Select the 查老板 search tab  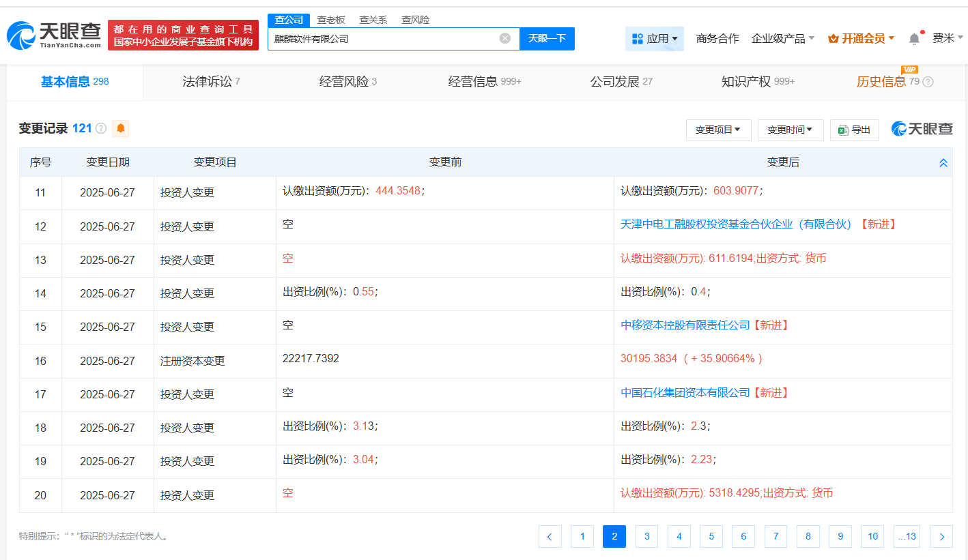click(x=331, y=20)
